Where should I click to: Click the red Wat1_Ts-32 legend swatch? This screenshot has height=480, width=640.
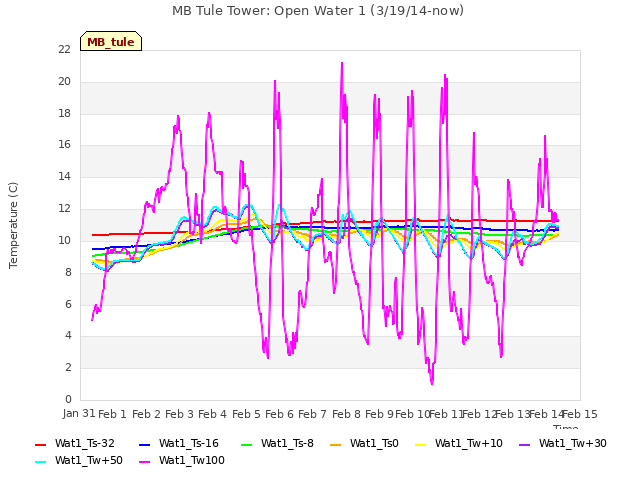pos(41,444)
